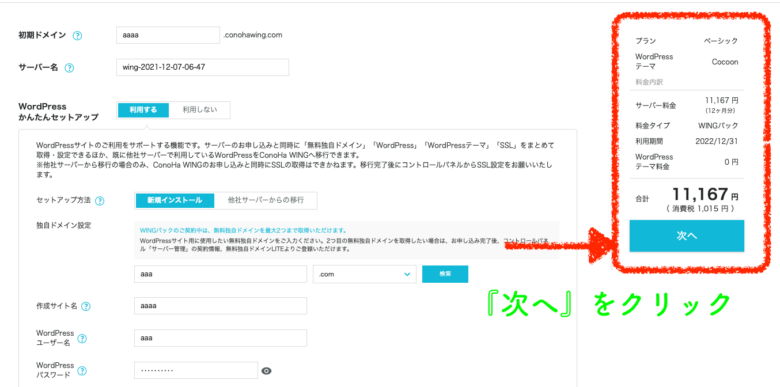Click the 料金内訳 heading in summary
Image resolution: width=780 pixels, height=387 pixels.
[649, 82]
